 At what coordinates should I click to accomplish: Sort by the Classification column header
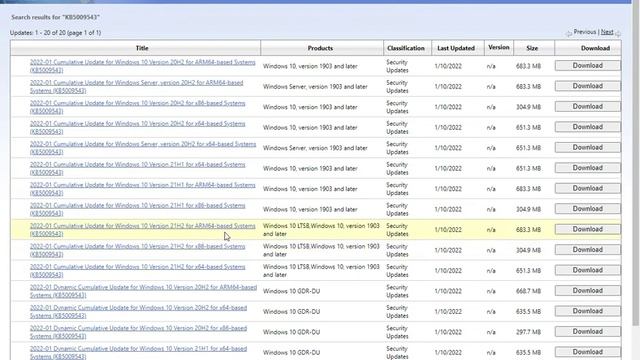pyautogui.click(x=406, y=48)
